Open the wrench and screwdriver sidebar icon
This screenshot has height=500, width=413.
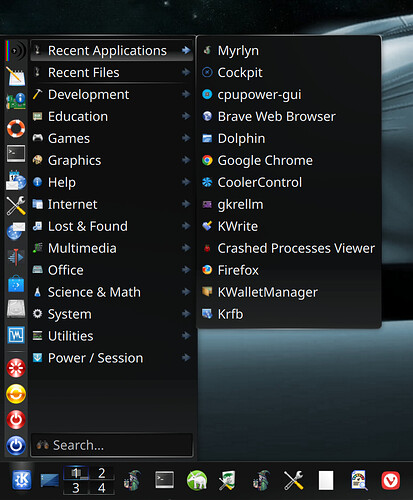[16, 205]
